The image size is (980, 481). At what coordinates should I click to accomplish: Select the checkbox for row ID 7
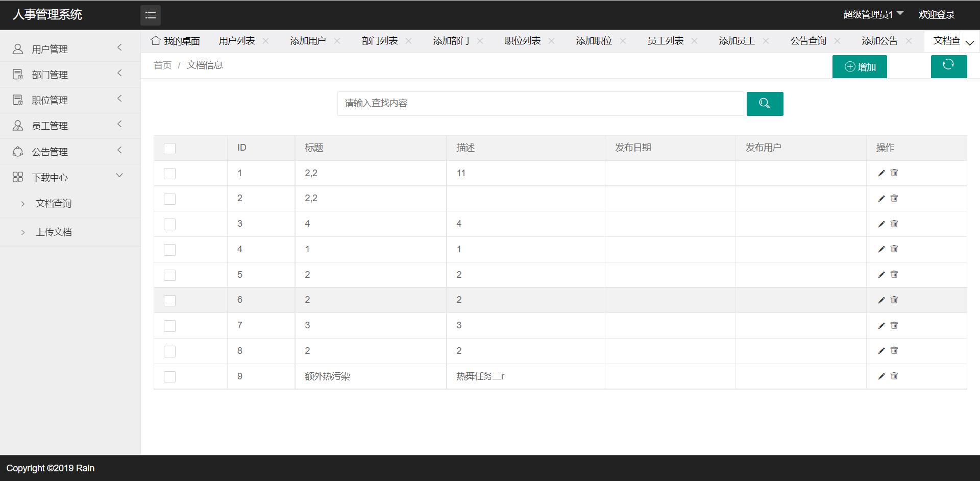click(169, 326)
